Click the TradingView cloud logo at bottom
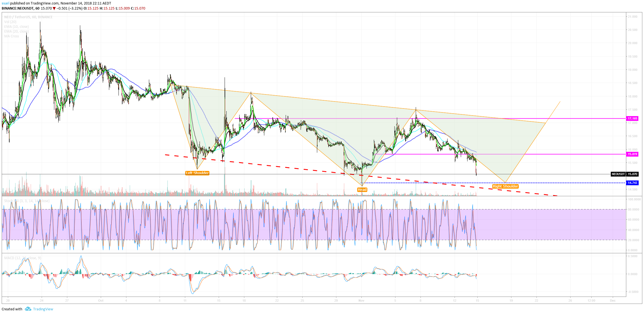The image size is (644, 314). click(28, 309)
